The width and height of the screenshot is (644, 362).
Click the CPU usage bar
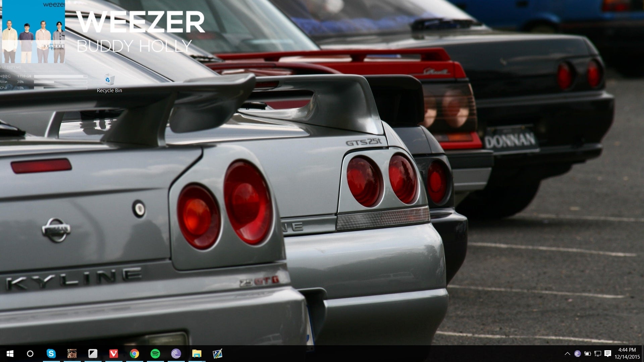60,88
